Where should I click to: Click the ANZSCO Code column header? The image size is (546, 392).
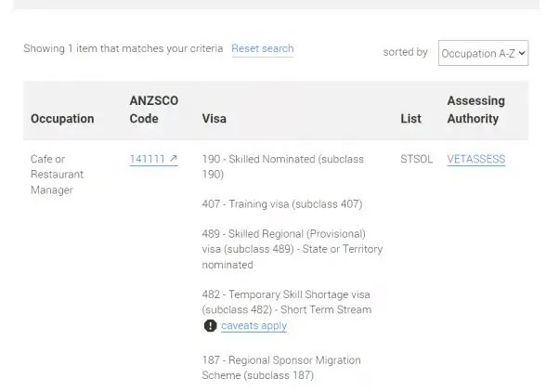[154, 110]
